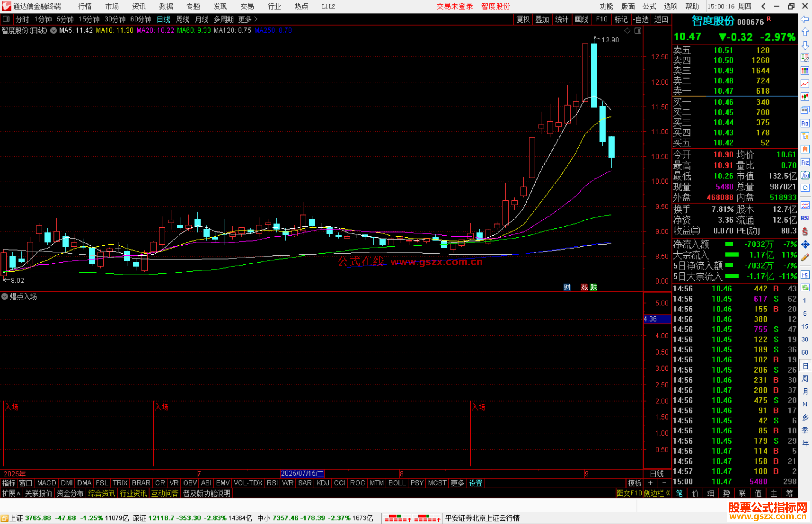Open the multi-window list icon

pos(805,110)
